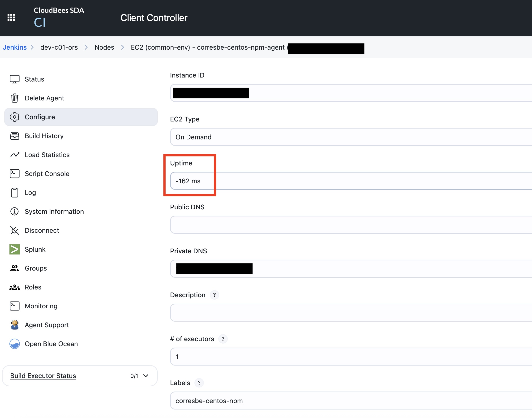The height and width of the screenshot is (418, 532).
Task: Click the System Information info icon
Action: tap(14, 211)
